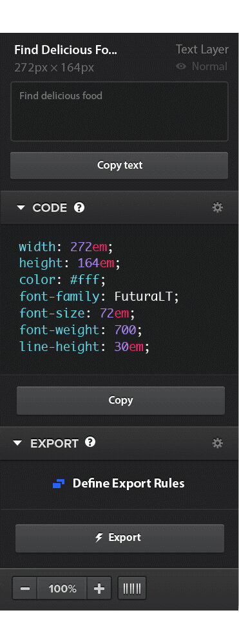Click the Find delicious food text box
239x644 pixels.
tap(119, 111)
